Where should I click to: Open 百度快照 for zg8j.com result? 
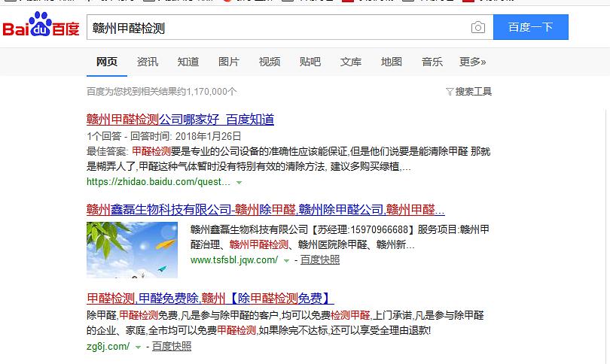[171, 346]
